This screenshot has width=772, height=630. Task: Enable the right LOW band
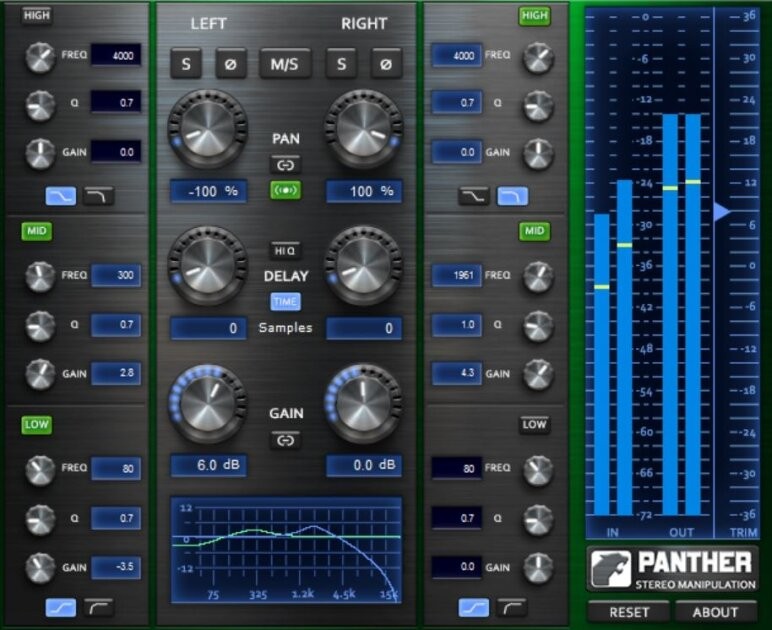point(535,425)
